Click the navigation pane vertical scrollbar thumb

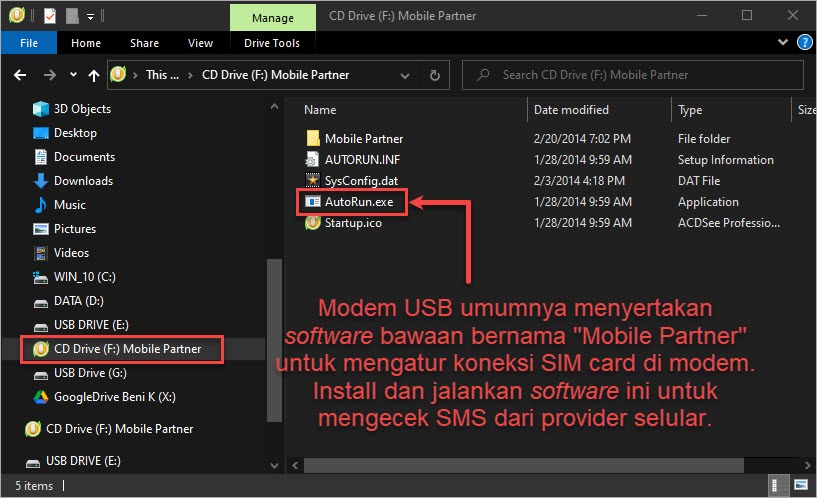pyautogui.click(x=274, y=340)
